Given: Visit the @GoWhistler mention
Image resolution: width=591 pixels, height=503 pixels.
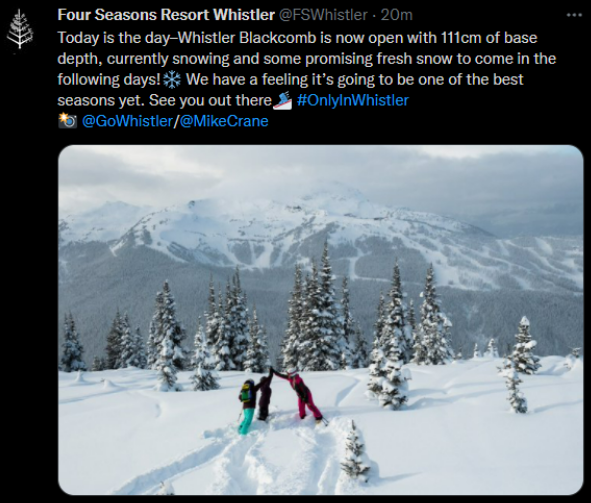Looking at the screenshot, I should click(127, 121).
